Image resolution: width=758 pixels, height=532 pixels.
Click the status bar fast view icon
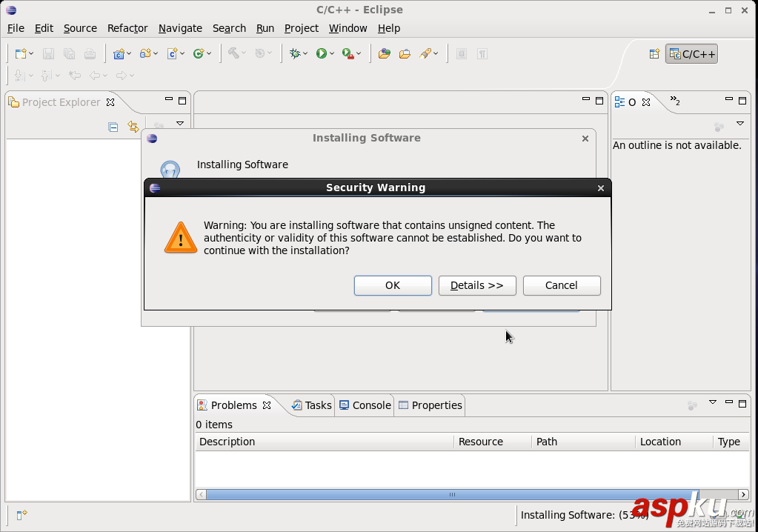[21, 515]
